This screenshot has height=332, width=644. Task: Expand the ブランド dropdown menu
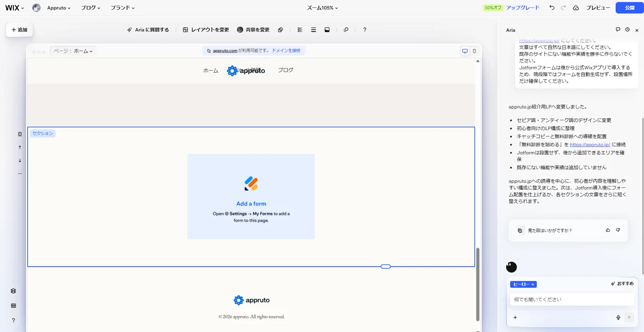click(122, 8)
